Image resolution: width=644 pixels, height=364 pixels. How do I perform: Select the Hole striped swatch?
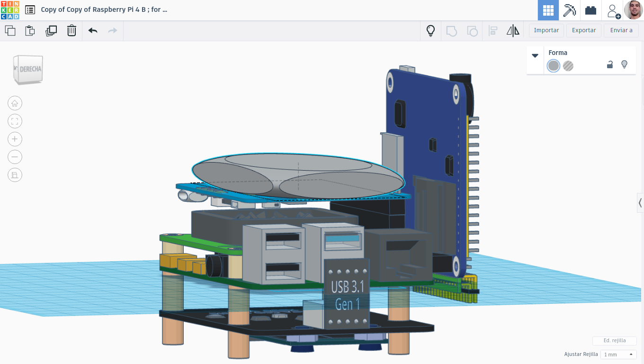pos(568,66)
